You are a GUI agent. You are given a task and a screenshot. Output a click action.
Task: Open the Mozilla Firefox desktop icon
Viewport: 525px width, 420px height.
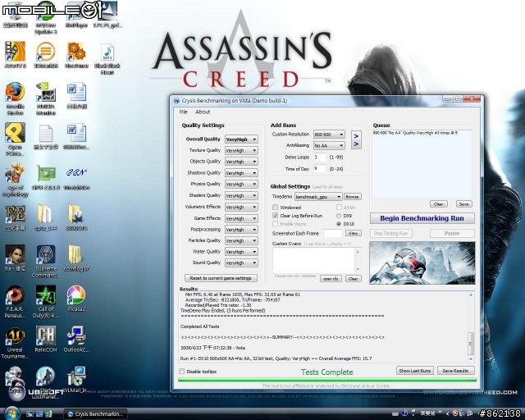[15, 98]
